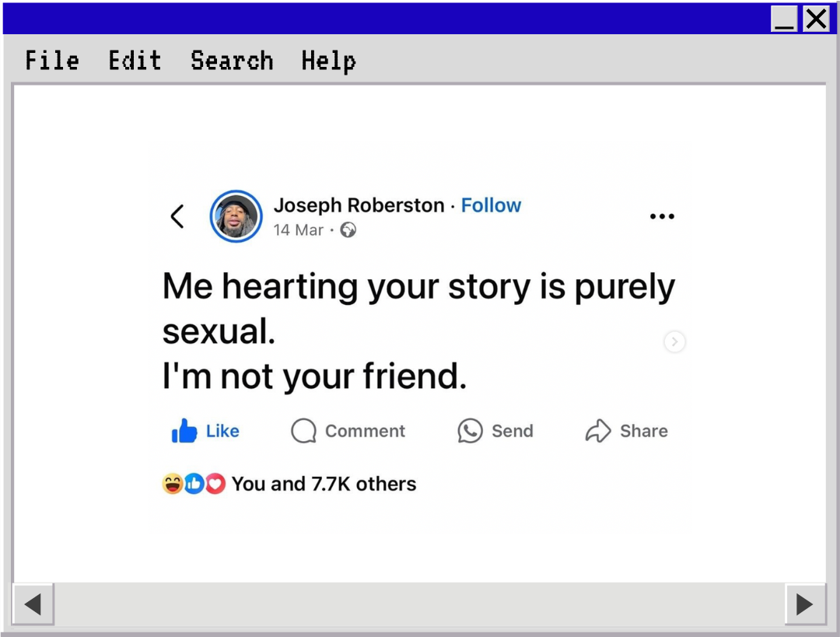Click the red heart Love reaction
The width and height of the screenshot is (840, 637).
click(215, 484)
